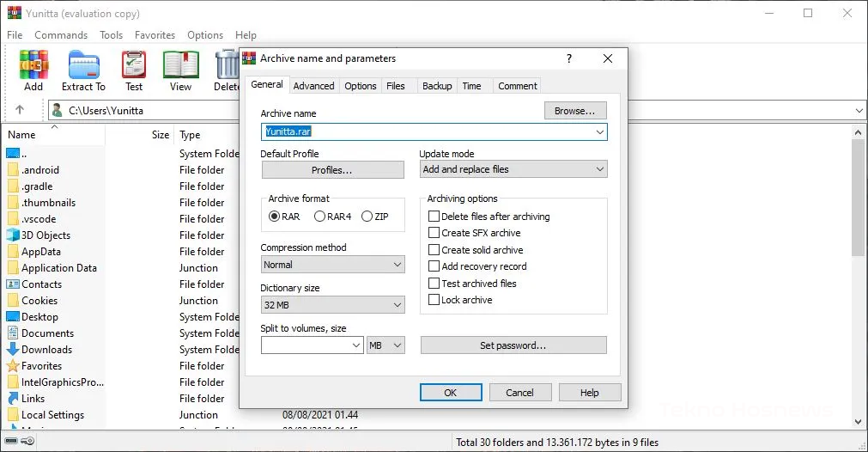Open the Backup tab
The width and height of the screenshot is (868, 452).
tap(437, 86)
